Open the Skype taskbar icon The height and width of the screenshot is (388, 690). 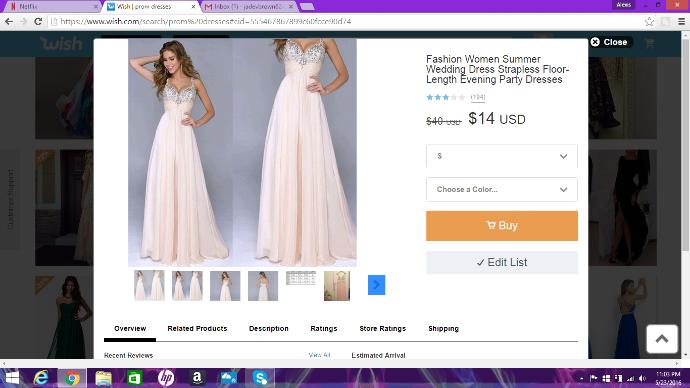[x=260, y=378]
